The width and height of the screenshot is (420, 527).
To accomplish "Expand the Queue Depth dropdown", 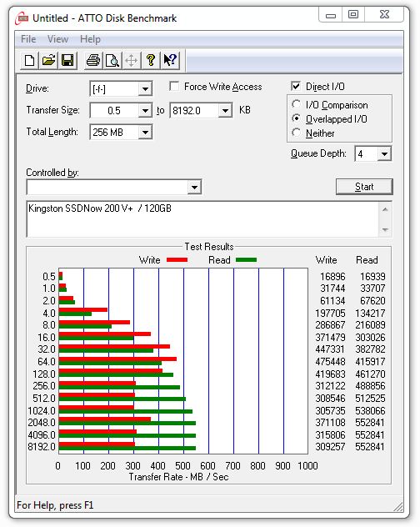I will click(x=384, y=154).
